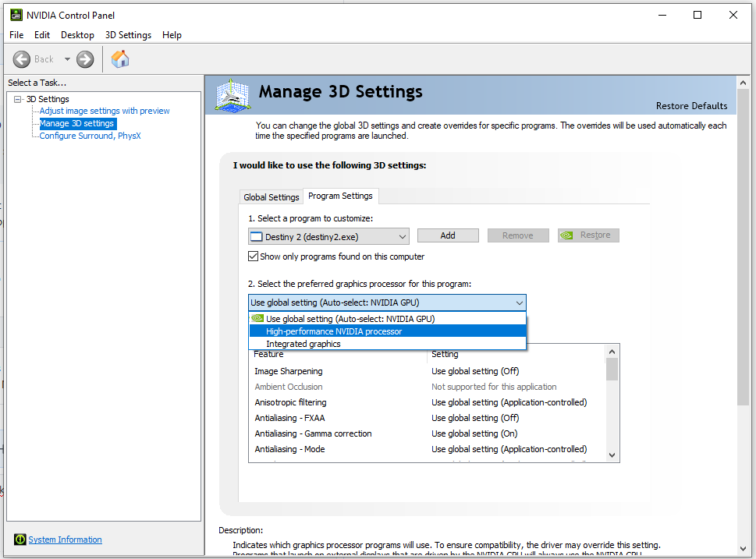Viewport: 756px width, 559px height.
Task: Click the Manage 3D Settings header icon
Action: (x=232, y=95)
